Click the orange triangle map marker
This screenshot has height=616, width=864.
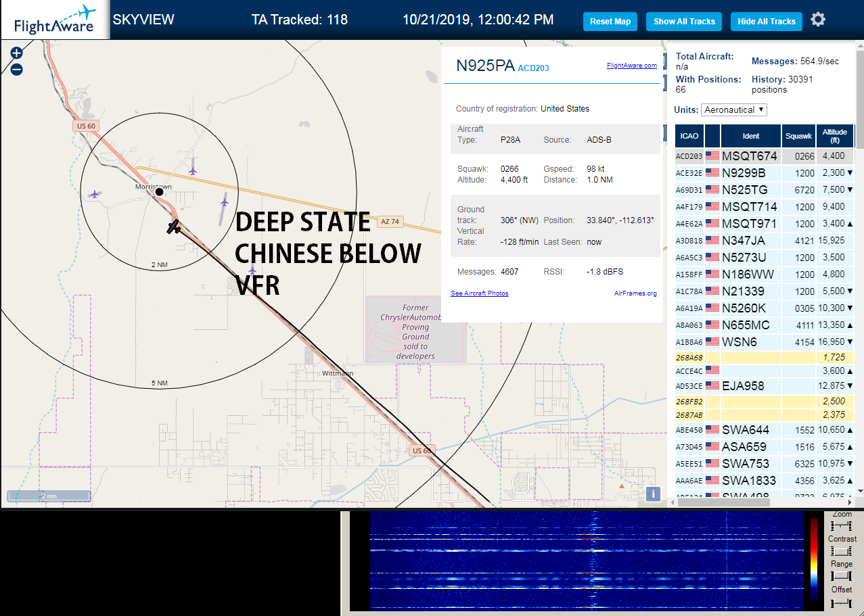[622, 485]
